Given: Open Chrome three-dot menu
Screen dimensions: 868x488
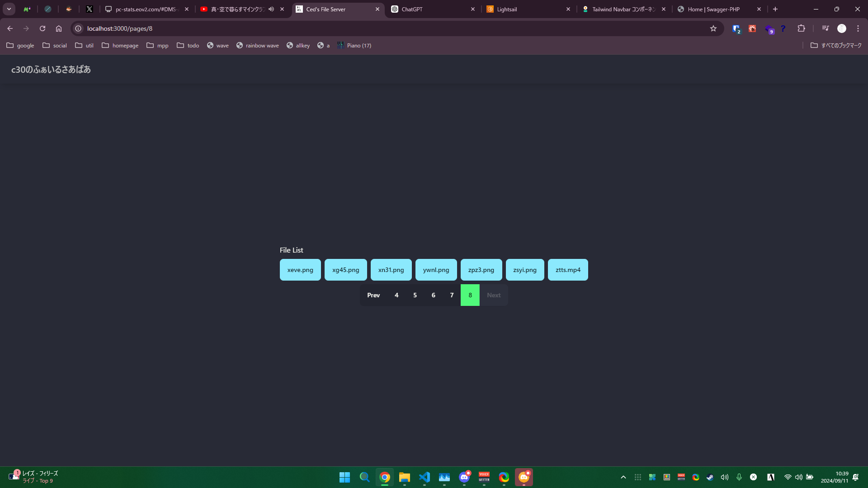Looking at the screenshot, I should (x=858, y=28).
